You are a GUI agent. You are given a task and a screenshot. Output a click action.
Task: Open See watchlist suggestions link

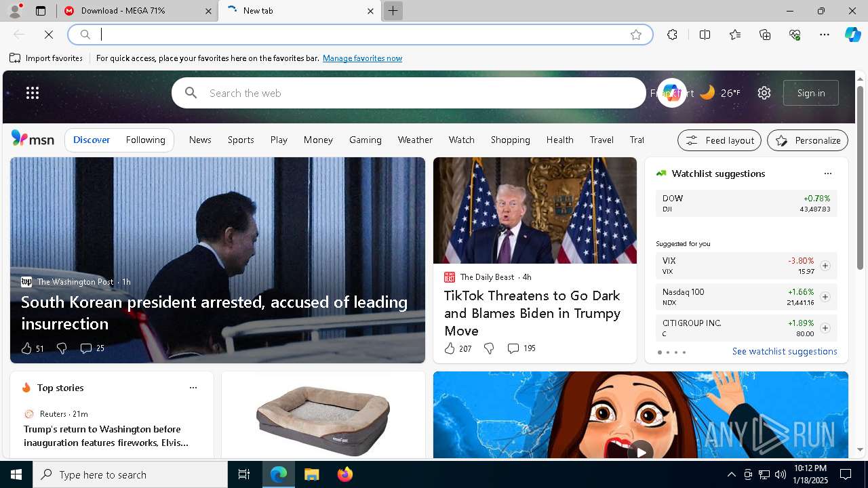click(x=785, y=351)
